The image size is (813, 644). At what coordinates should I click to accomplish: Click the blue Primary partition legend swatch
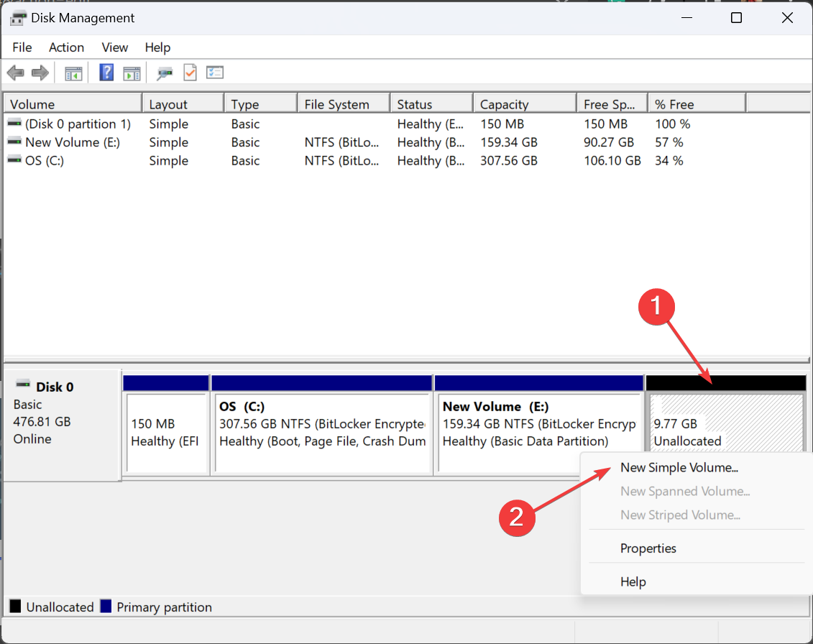tap(106, 606)
